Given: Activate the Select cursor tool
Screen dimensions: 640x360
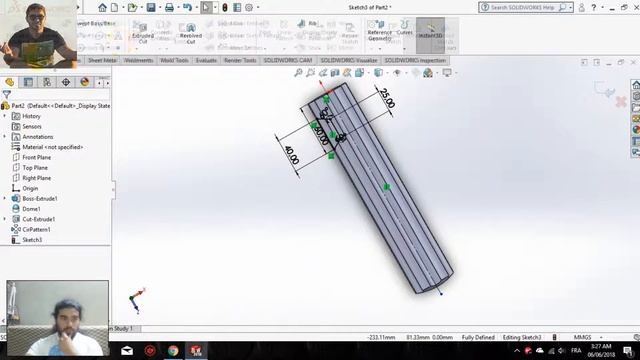Looking at the screenshot, I should (206, 7).
